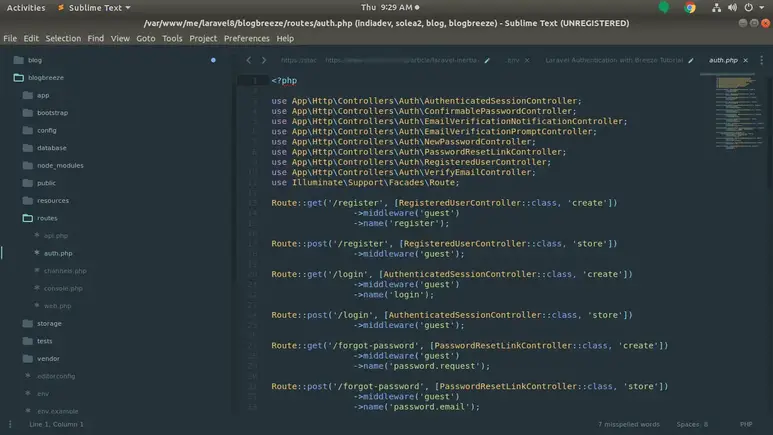The image size is (773, 435).
Task: Open the volume indicator in top bar
Action: pos(733,7)
